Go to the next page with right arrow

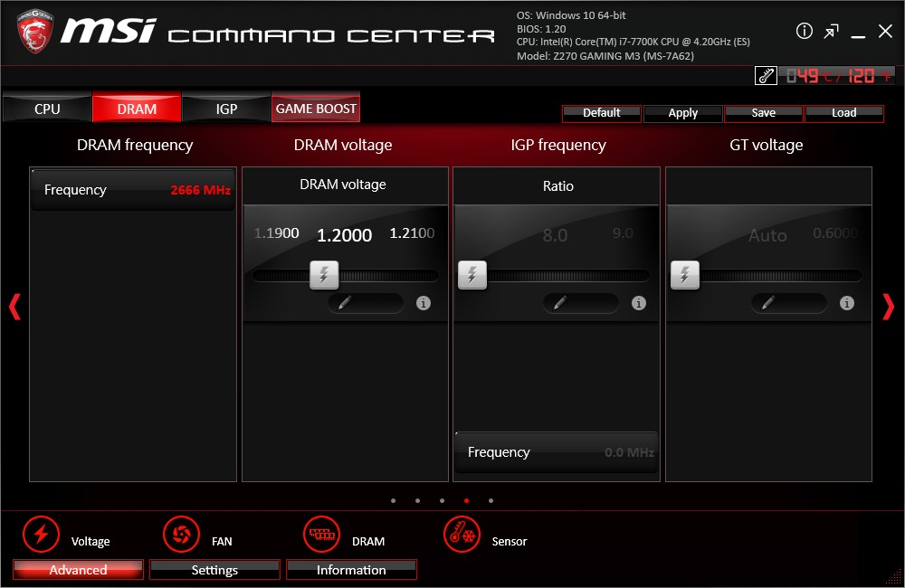coord(887,308)
